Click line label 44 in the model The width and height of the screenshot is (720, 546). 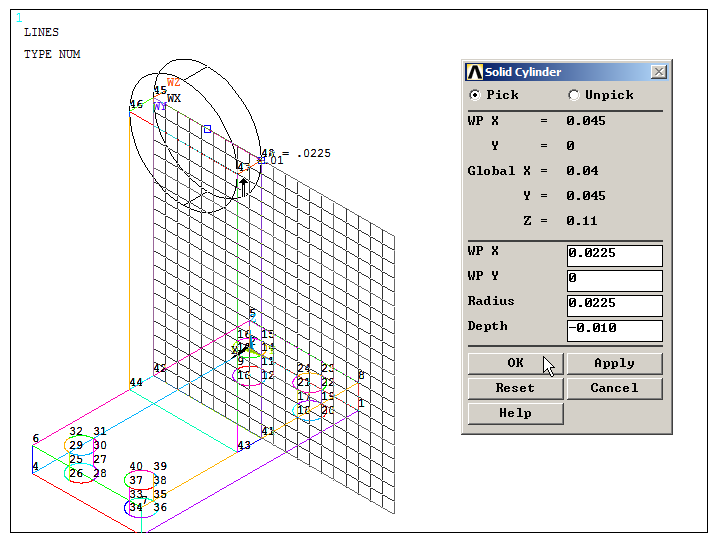click(x=136, y=383)
